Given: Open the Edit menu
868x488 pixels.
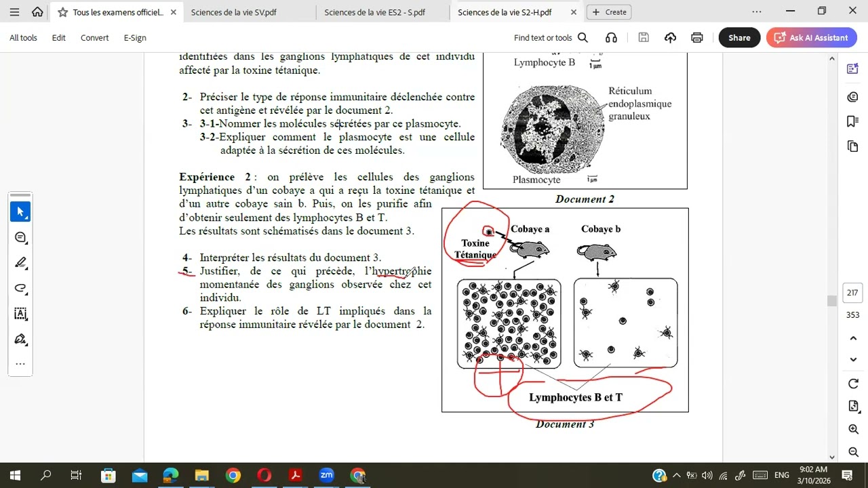Looking at the screenshot, I should tap(59, 38).
